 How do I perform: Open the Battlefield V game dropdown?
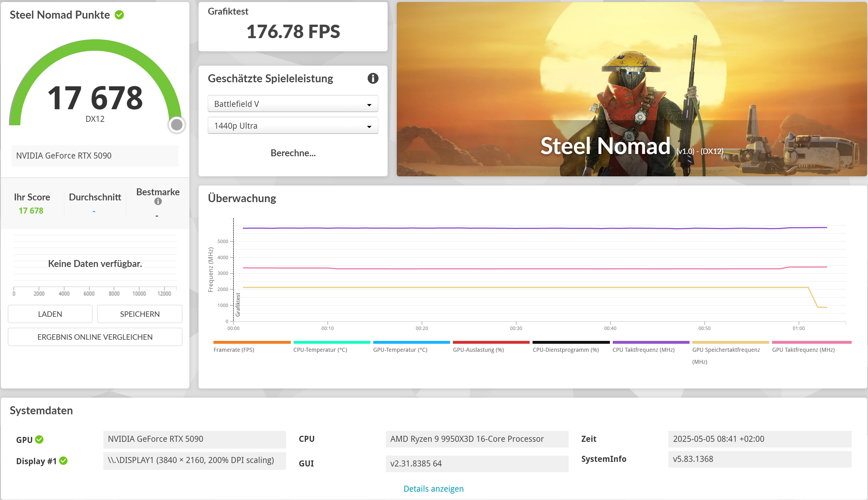click(x=293, y=104)
